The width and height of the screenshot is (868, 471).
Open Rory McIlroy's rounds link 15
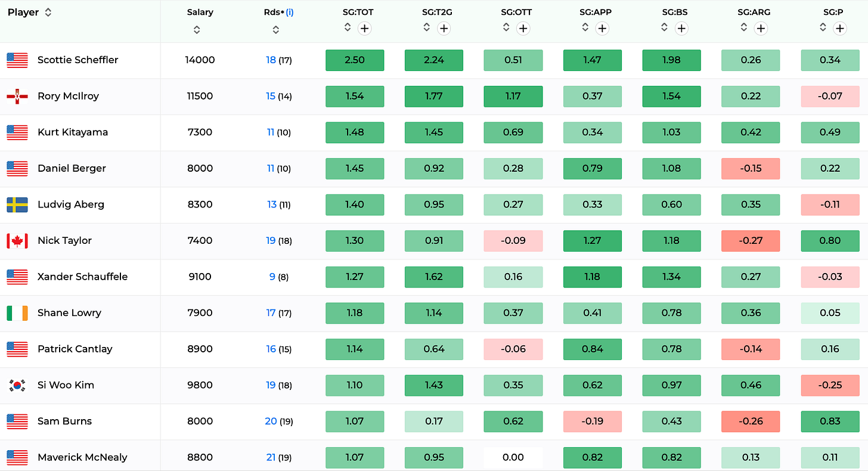click(x=271, y=96)
